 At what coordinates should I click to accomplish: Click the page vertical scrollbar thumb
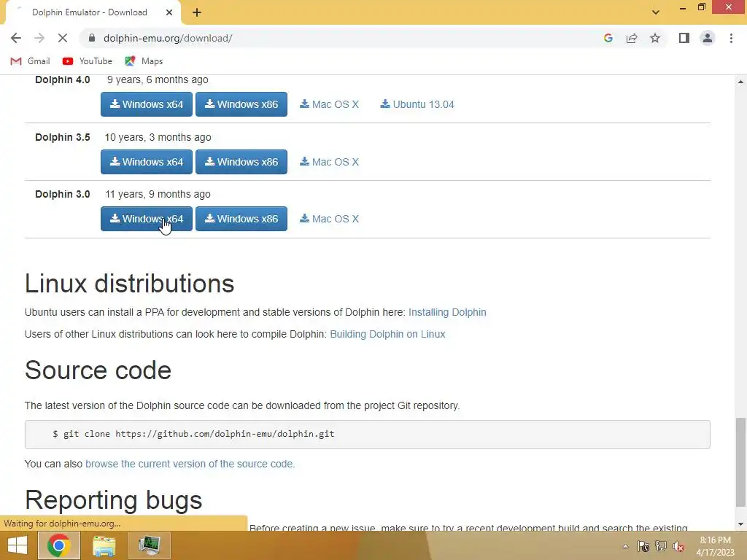(x=740, y=462)
